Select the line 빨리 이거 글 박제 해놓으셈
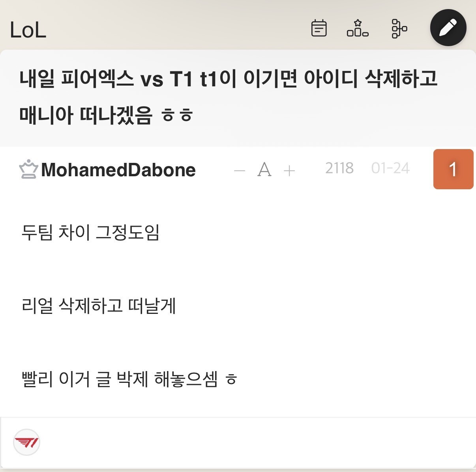 129,379
